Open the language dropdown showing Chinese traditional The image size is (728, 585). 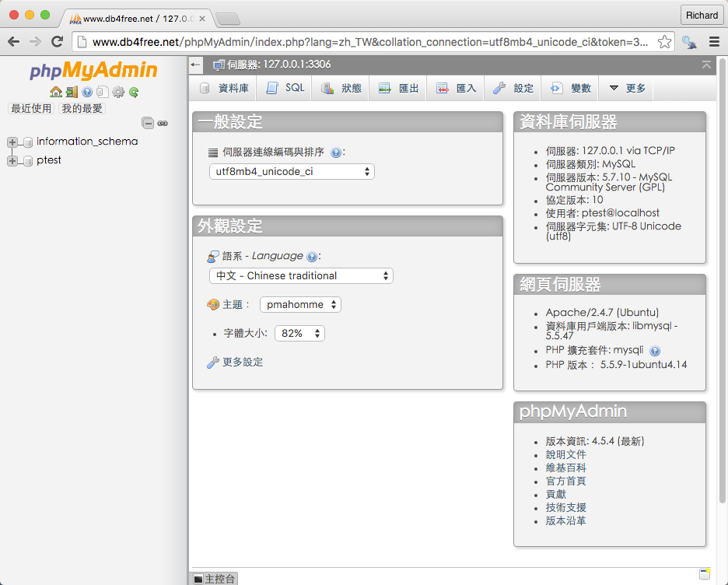pyautogui.click(x=301, y=275)
